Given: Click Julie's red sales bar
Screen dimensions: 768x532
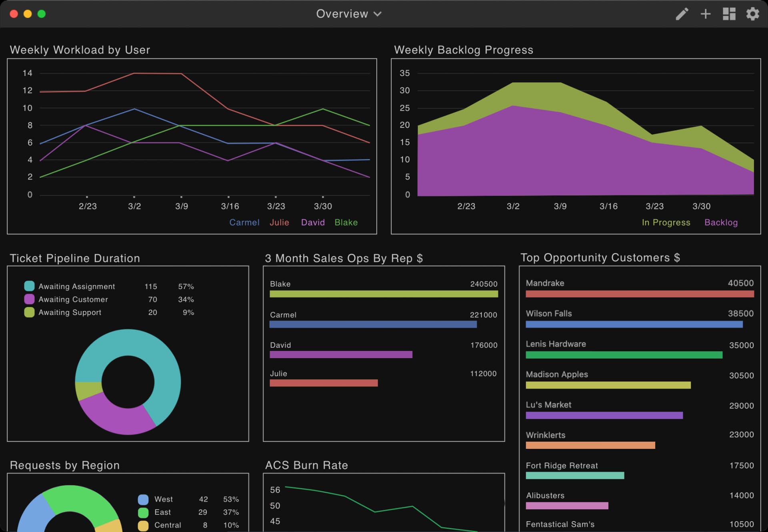Looking at the screenshot, I should pos(324,383).
